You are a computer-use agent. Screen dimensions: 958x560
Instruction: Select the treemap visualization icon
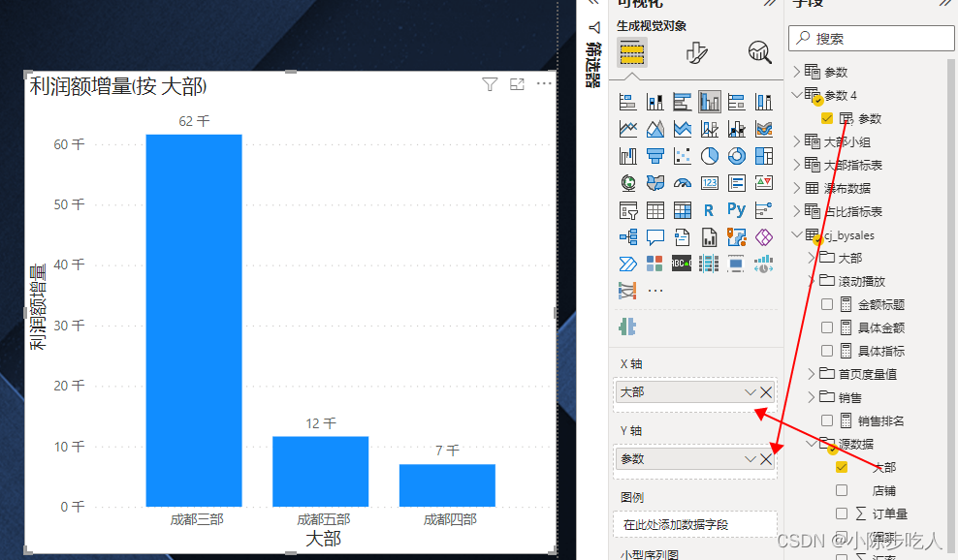[x=765, y=156]
